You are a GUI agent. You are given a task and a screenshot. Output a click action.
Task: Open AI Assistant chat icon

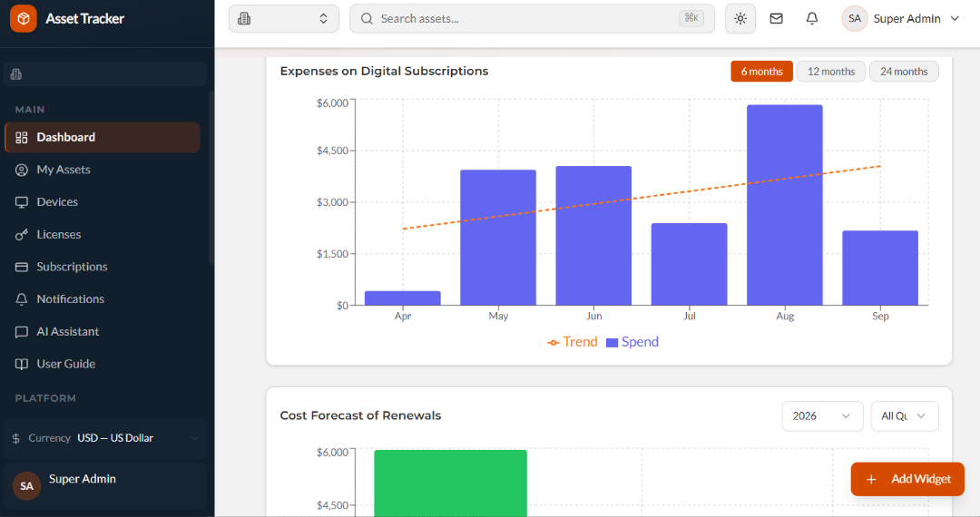pyautogui.click(x=22, y=332)
